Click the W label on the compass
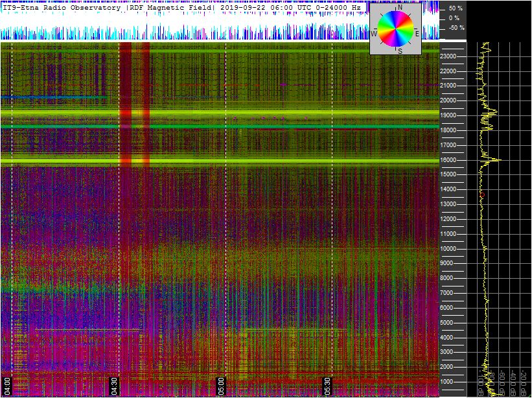 [374, 34]
